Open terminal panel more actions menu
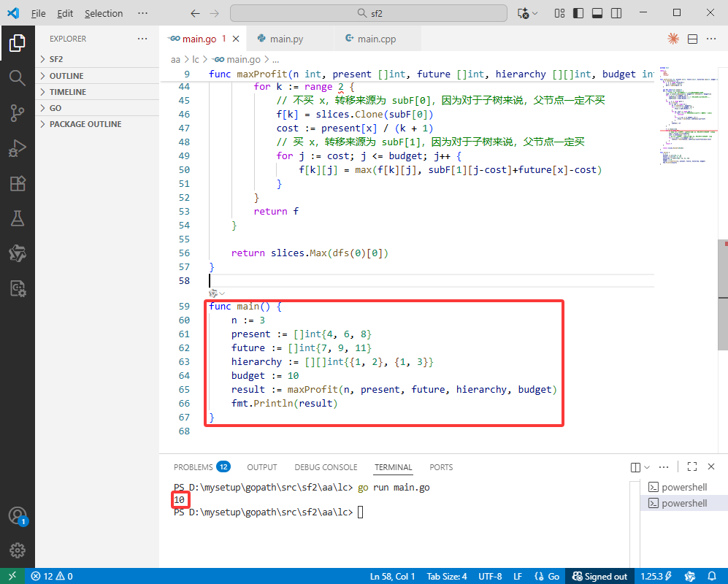The width and height of the screenshot is (728, 584). [664, 467]
